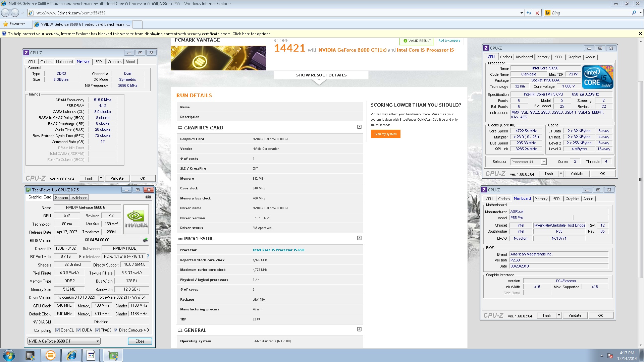The height and width of the screenshot is (362, 644).
Task: Toggle the OpenCL checkbox in GPU-Z
Action: (x=57, y=330)
